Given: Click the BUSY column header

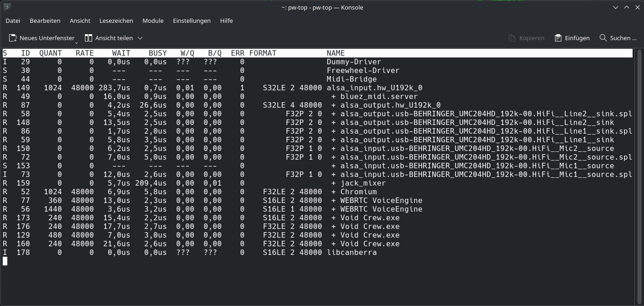Looking at the screenshot, I should [158, 53].
